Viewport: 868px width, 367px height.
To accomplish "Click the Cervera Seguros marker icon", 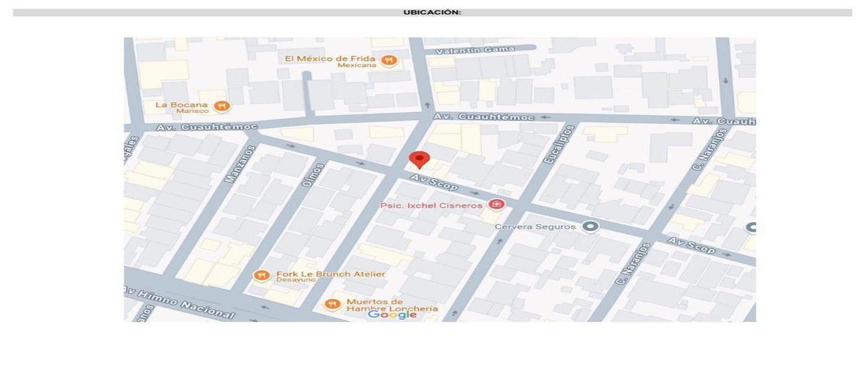I will coord(591,227).
